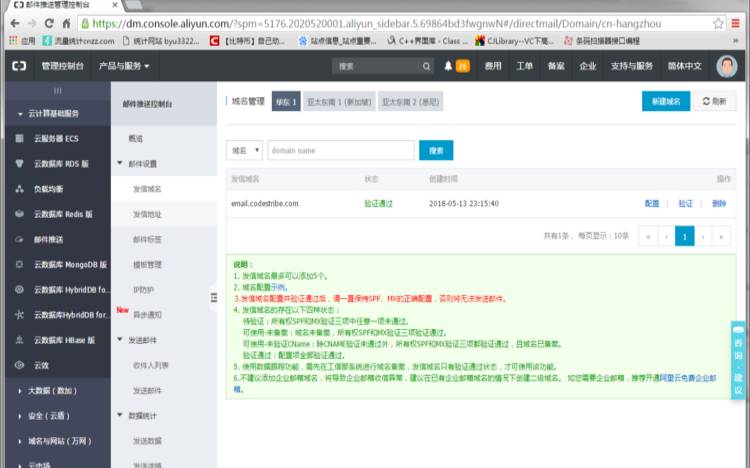Open 支持与服务 in top navigation
Screen dimensions: 750x468
point(631,66)
